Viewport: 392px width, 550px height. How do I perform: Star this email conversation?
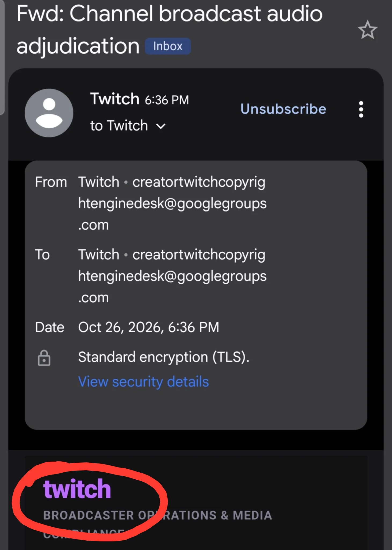[x=367, y=30]
